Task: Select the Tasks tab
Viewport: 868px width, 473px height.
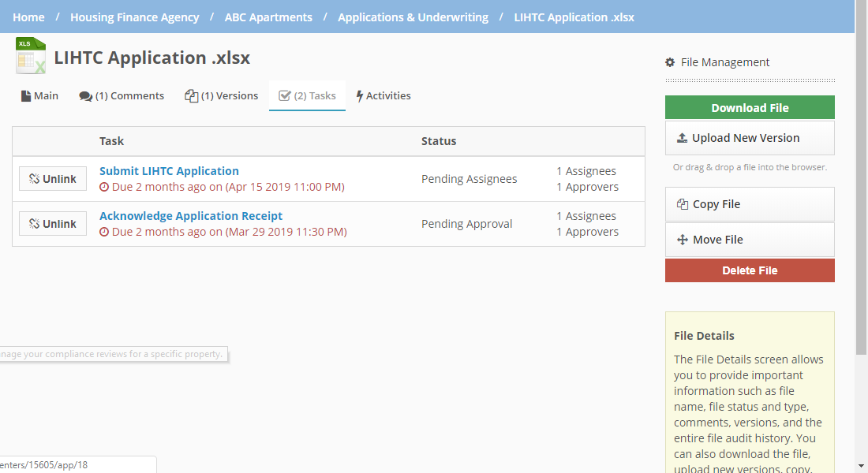Action: pos(307,95)
